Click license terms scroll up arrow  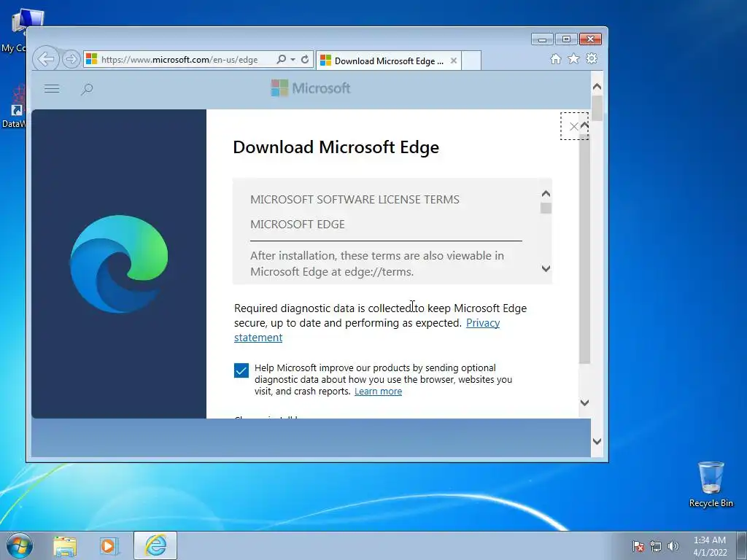point(546,193)
